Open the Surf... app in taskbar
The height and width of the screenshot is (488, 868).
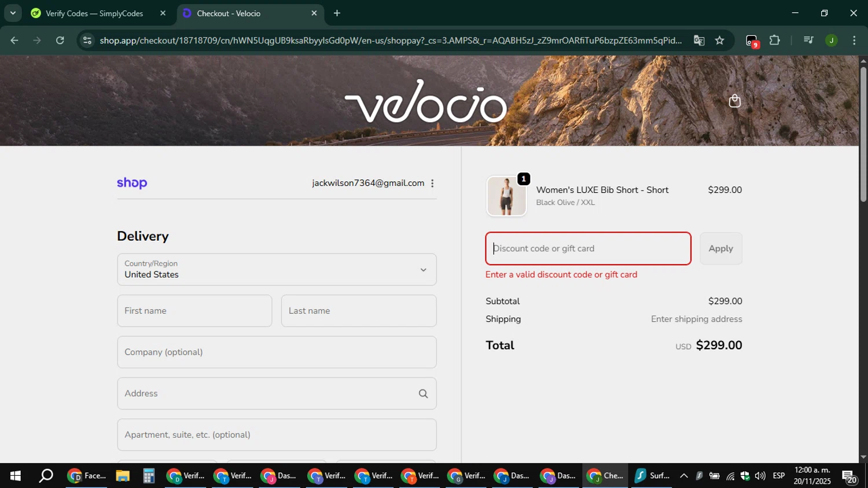click(652, 476)
